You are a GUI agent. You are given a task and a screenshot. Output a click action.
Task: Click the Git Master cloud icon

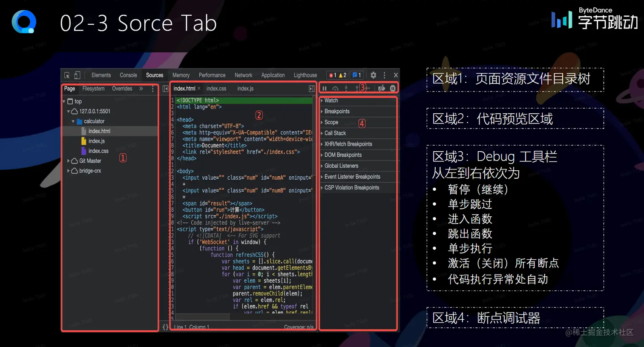click(x=75, y=161)
